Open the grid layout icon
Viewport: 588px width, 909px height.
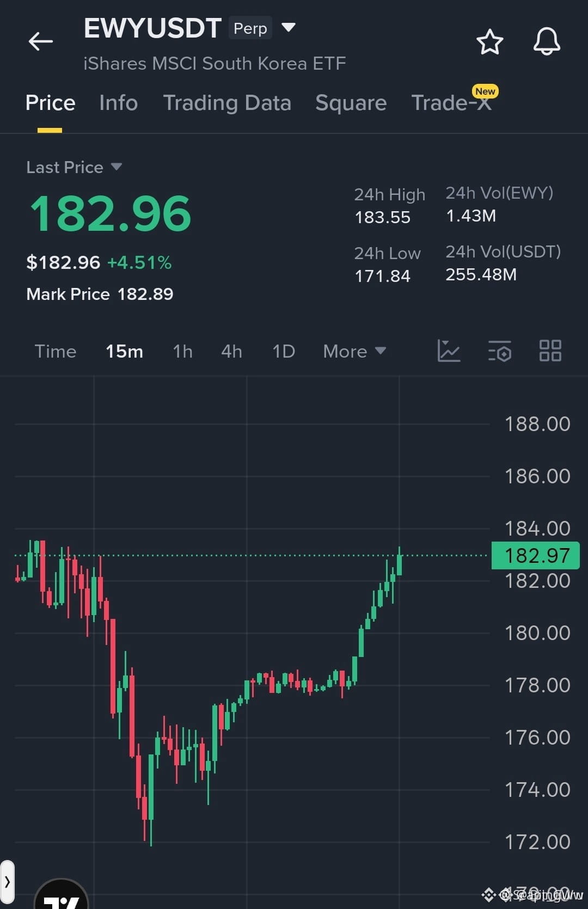click(x=550, y=351)
